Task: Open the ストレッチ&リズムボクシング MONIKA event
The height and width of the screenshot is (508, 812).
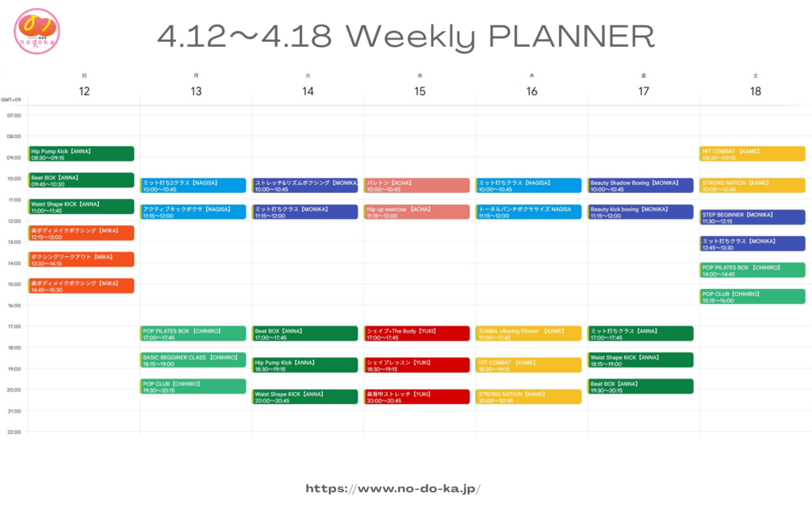Action: 305,185
